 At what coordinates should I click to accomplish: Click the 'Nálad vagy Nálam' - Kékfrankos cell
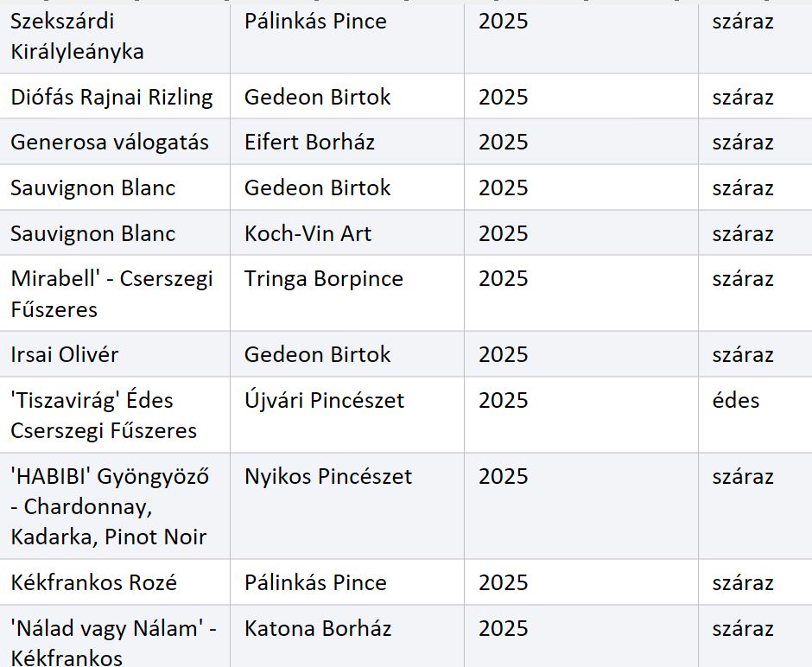click(114, 637)
